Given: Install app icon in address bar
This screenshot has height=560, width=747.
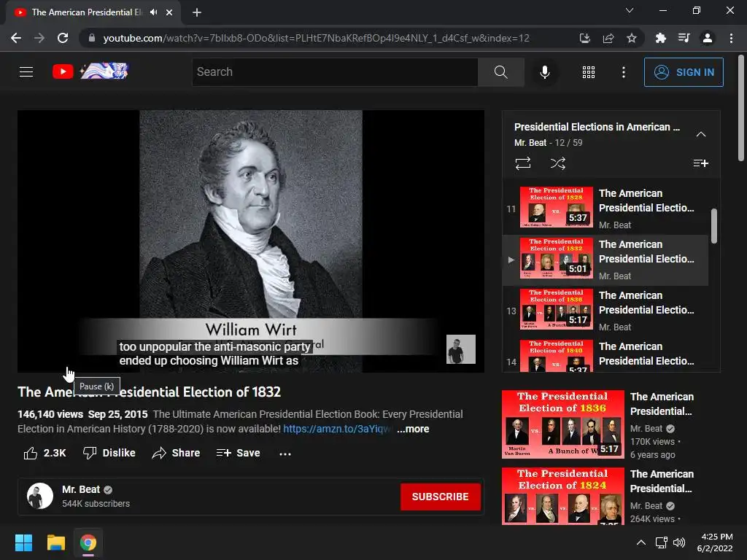Looking at the screenshot, I should coord(584,38).
